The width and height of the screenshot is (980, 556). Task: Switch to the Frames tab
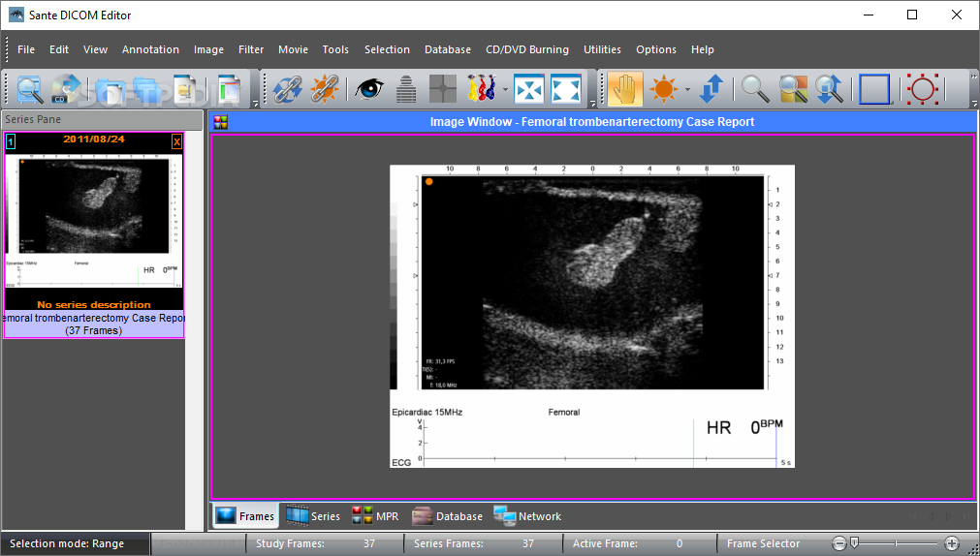[245, 516]
